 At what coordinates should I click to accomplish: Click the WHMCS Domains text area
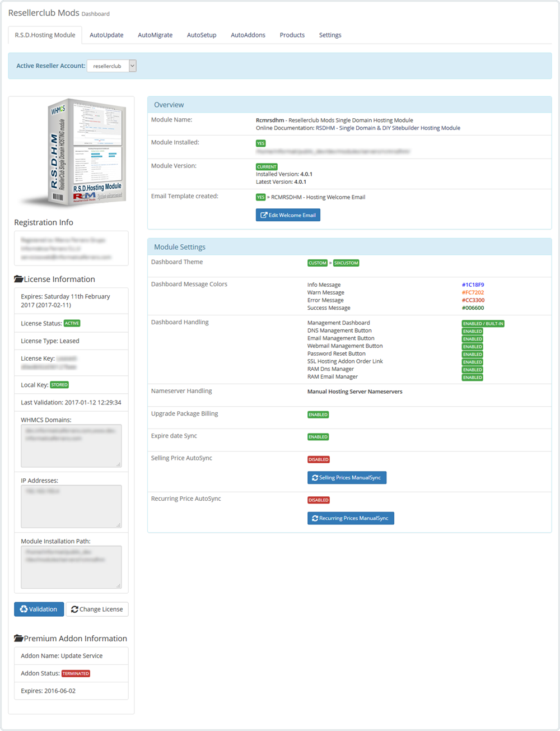coord(71,446)
